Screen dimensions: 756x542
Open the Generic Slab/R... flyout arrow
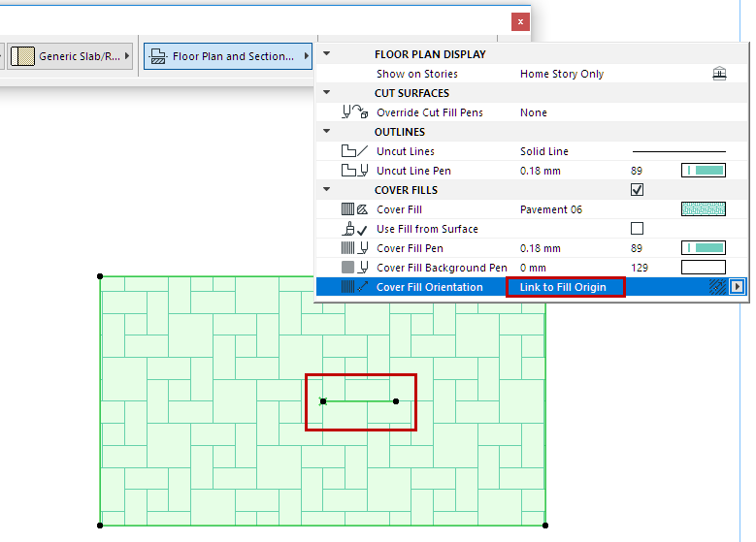127,56
